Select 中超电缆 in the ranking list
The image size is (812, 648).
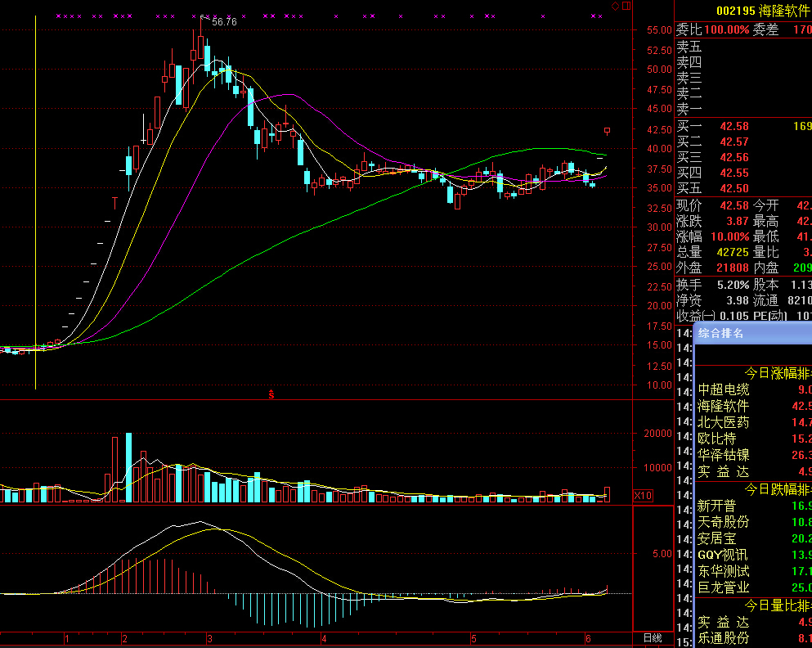click(x=724, y=389)
